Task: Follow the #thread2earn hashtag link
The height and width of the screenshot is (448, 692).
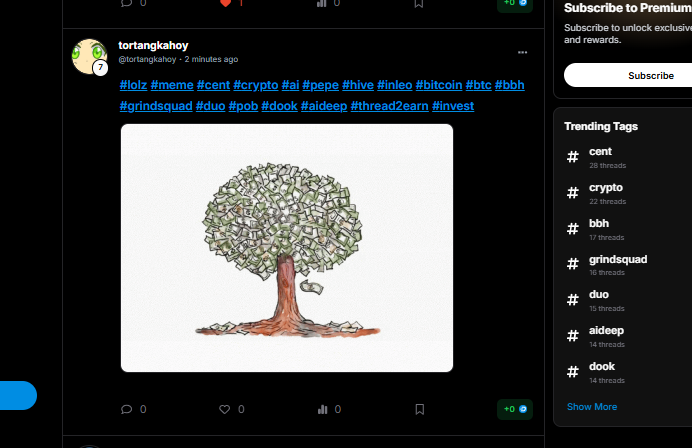Action: coord(389,106)
